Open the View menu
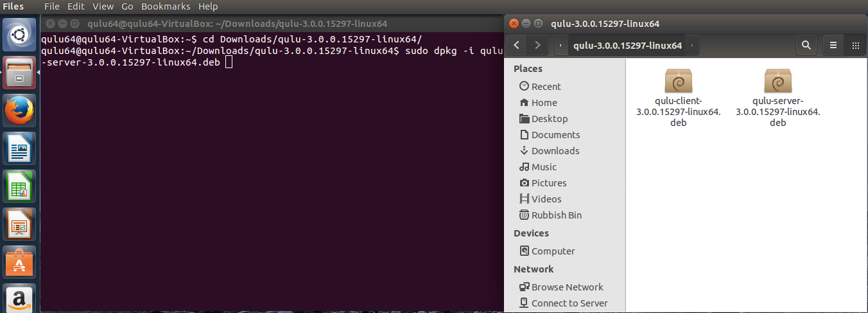 tap(103, 6)
